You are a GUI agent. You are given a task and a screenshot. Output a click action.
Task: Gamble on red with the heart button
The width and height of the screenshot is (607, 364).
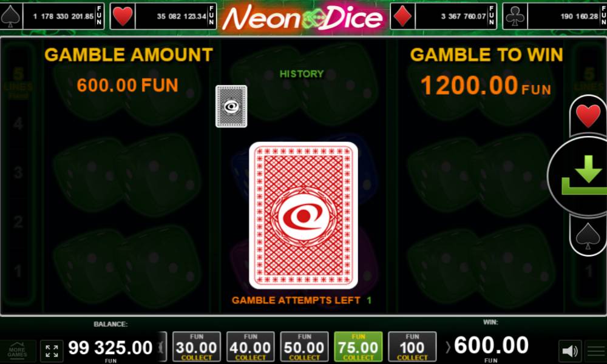pyautogui.click(x=588, y=115)
